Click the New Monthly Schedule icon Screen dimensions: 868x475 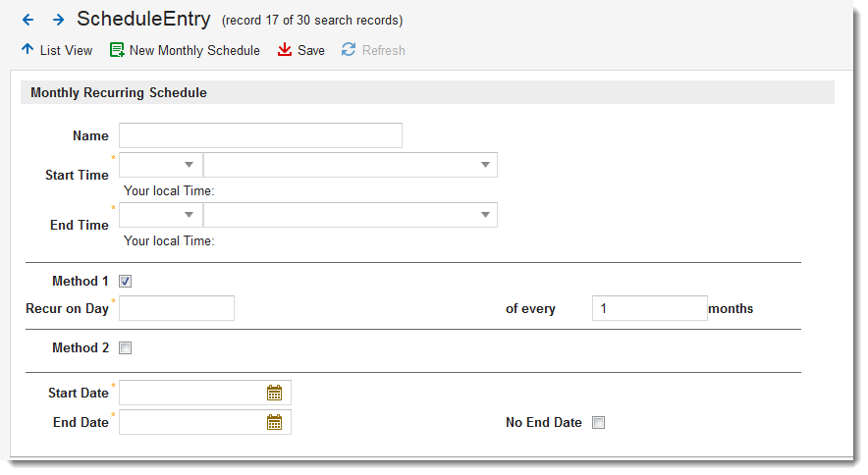pyautogui.click(x=117, y=50)
